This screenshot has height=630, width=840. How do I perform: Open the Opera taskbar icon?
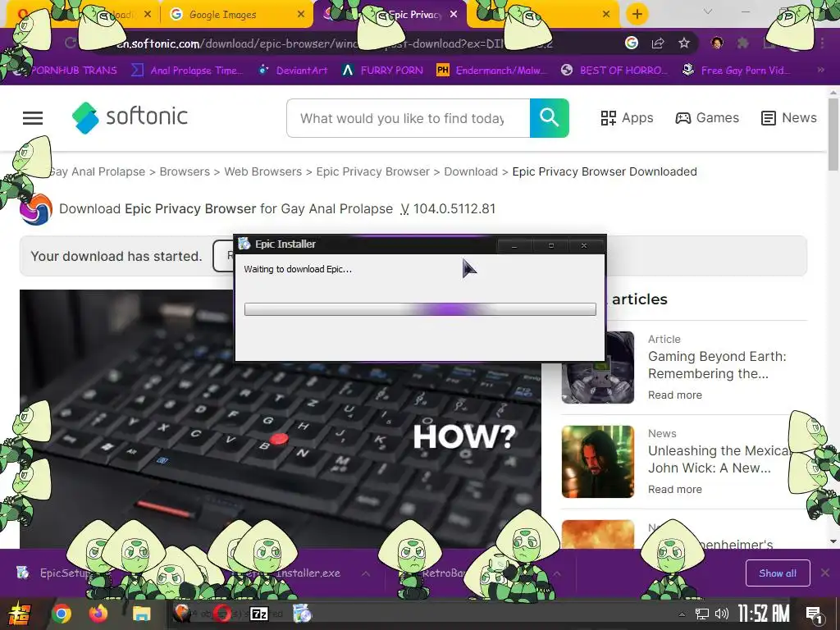222,614
